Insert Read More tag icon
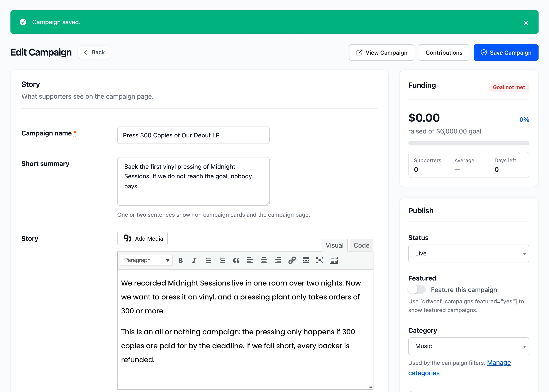This screenshot has height=392, width=549. [306, 260]
